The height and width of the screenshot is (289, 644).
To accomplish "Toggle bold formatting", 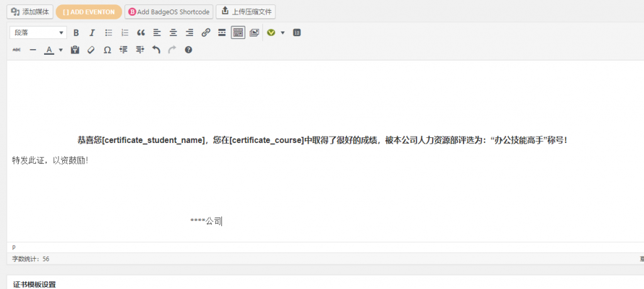I will click(x=76, y=33).
